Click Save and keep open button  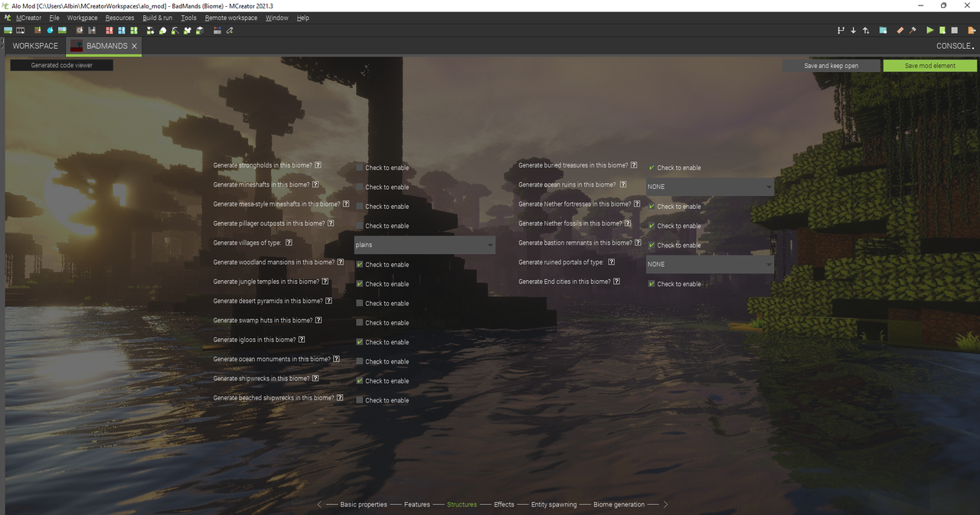831,66
